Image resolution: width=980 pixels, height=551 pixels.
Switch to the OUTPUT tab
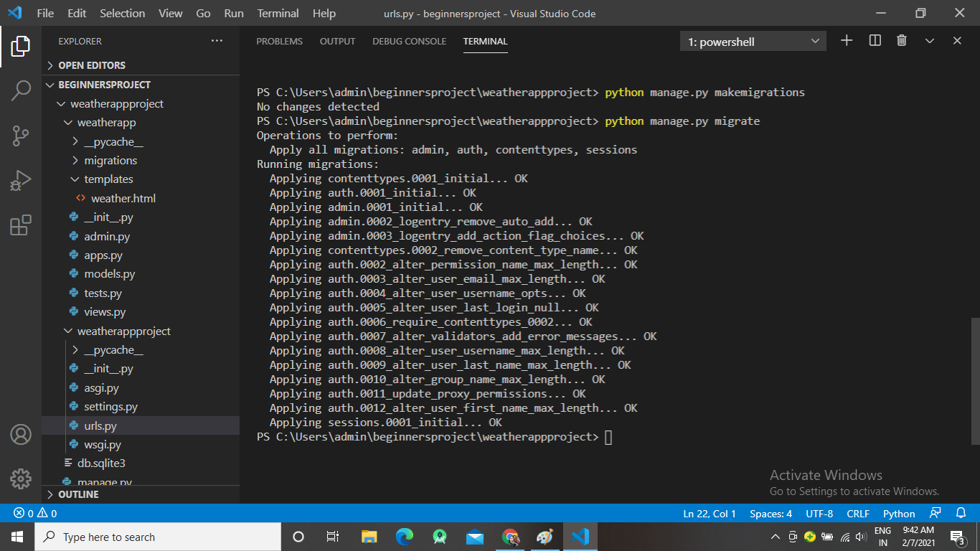[337, 41]
